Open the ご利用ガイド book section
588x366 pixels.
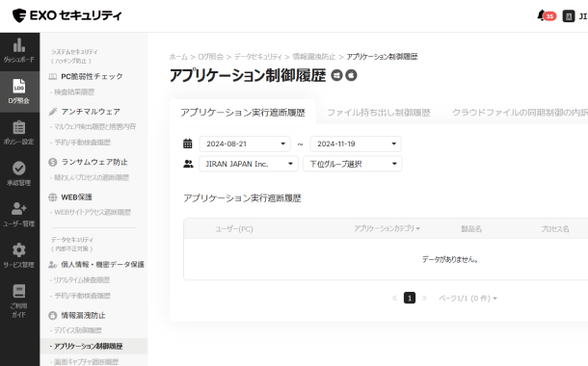pos(19,301)
